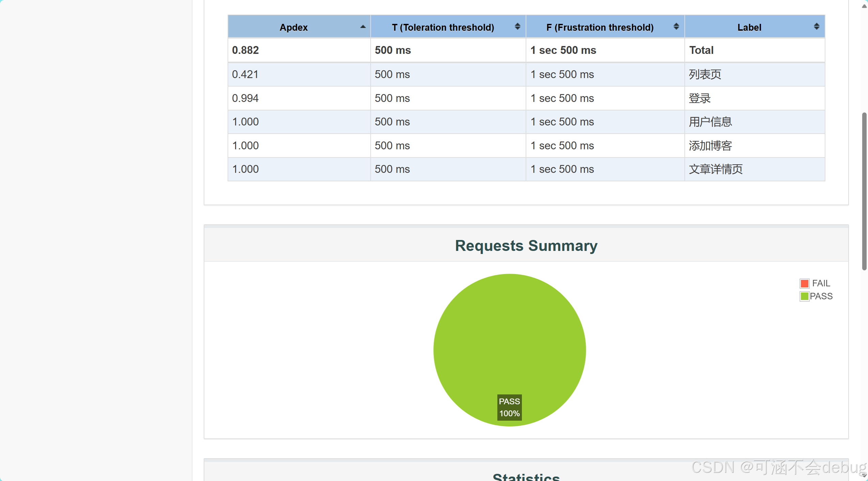Click the Statistics section heading
Image resolution: width=868 pixels, height=481 pixels.
[526, 477]
